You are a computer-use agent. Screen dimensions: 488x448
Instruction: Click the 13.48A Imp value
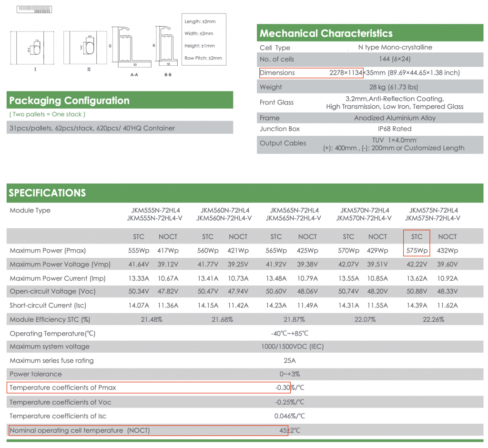click(276, 278)
